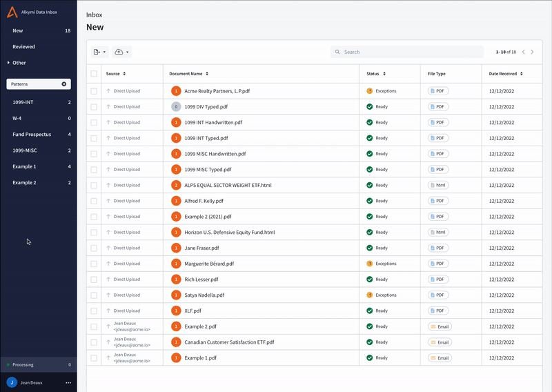Image resolution: width=552 pixels, height=392 pixels.
Task: Click the plus icon on Patterns
Action: click(65, 84)
